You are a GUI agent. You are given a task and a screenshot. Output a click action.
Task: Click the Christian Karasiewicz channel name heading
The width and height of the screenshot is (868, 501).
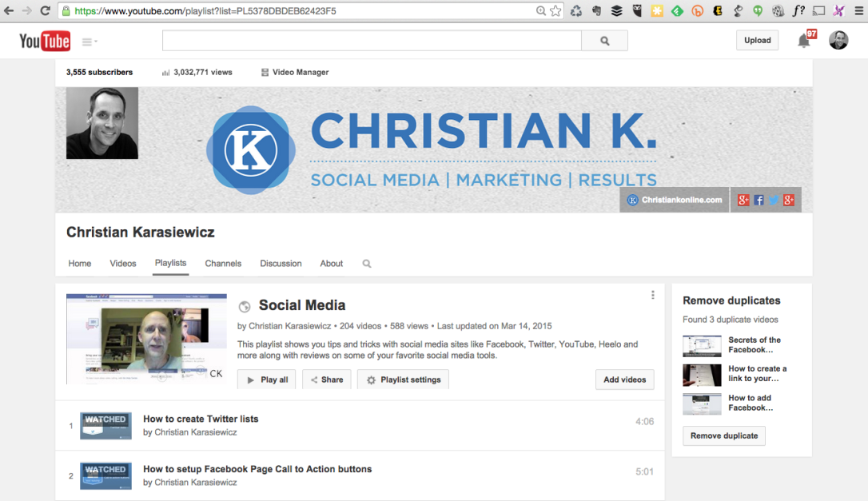tap(141, 232)
